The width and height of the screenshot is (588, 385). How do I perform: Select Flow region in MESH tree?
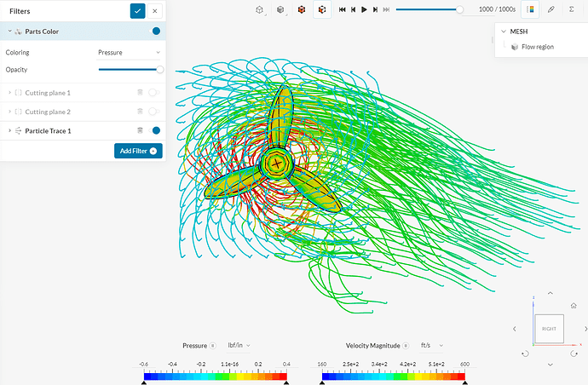click(538, 47)
